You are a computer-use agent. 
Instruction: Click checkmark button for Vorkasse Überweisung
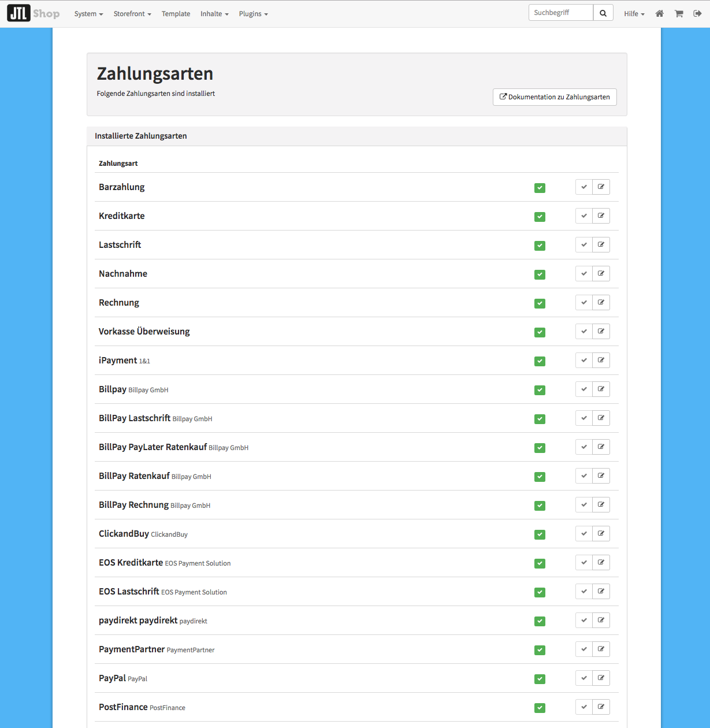584,332
